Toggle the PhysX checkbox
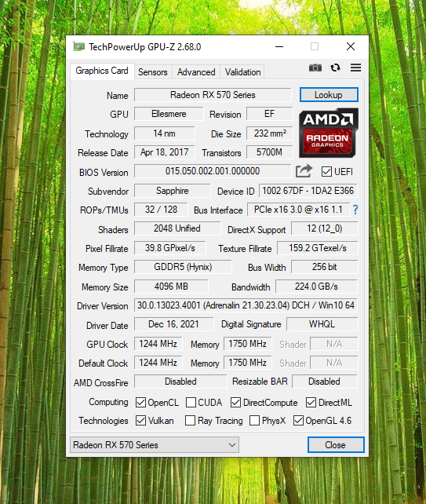426x504 pixels. [254, 421]
